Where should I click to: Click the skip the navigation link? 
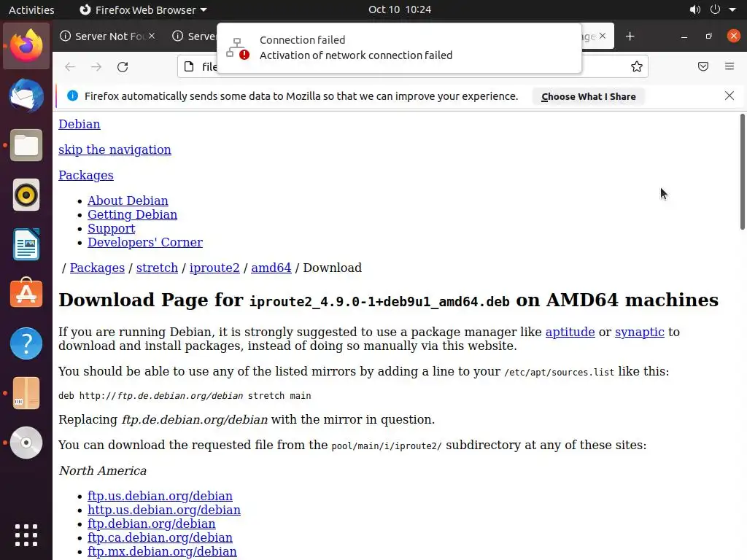tap(115, 149)
